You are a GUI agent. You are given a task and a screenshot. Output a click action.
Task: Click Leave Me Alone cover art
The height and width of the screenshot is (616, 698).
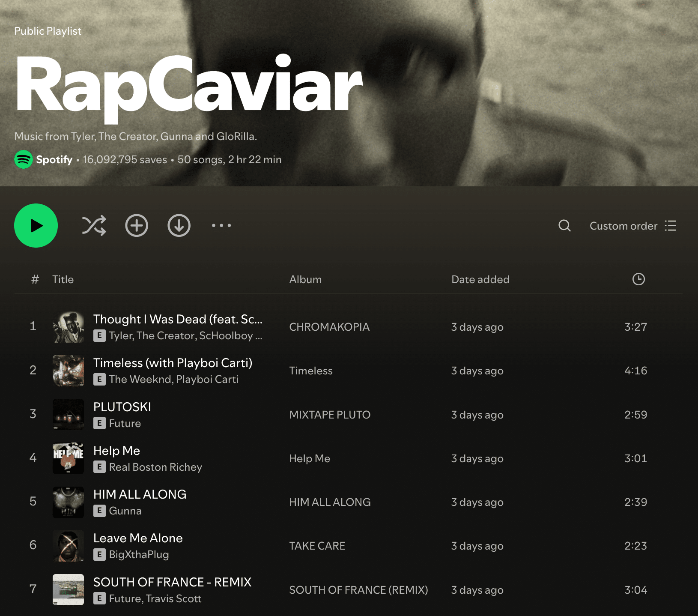click(68, 546)
